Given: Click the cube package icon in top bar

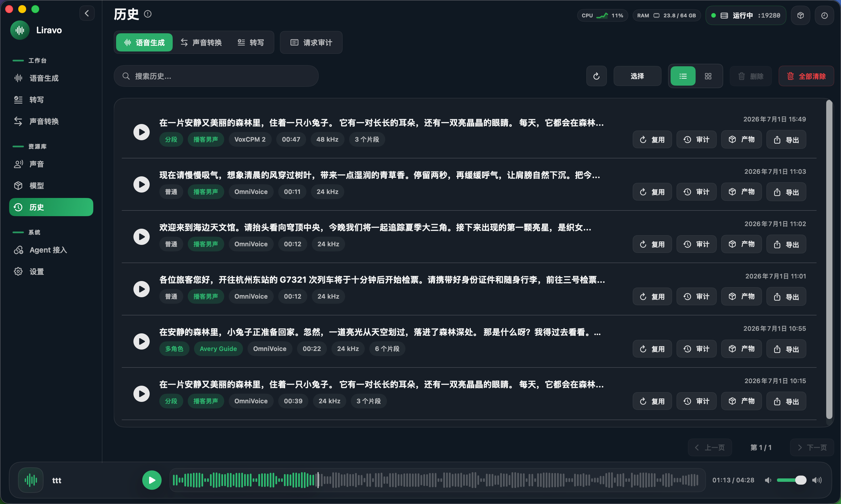Looking at the screenshot, I should [801, 15].
